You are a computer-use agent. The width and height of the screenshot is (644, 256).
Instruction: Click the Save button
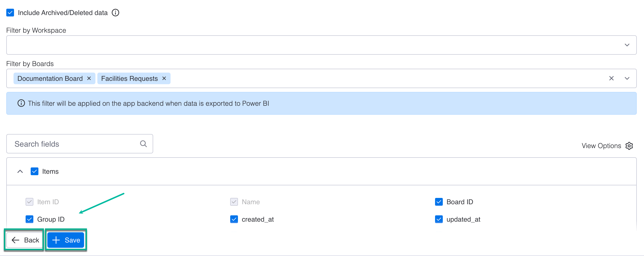point(66,240)
